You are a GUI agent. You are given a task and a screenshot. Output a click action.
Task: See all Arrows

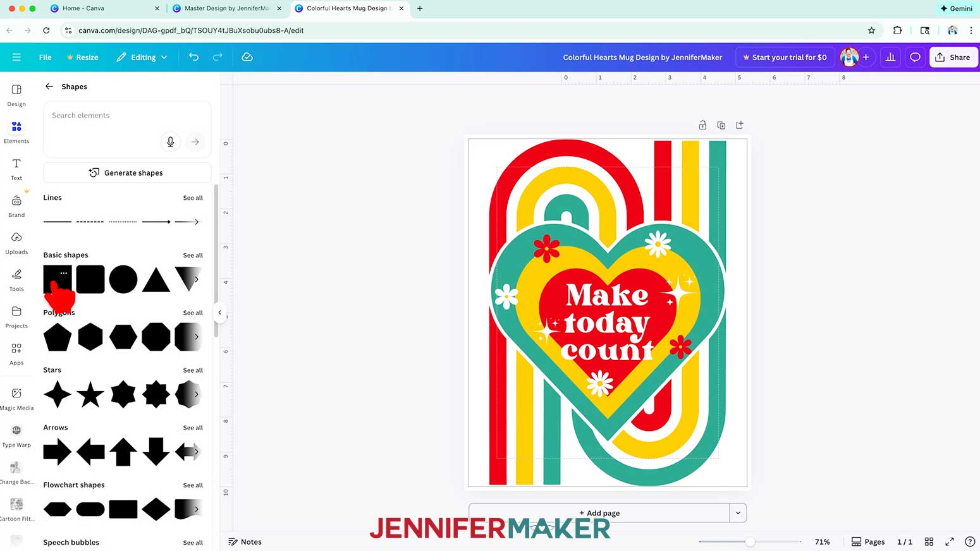click(x=193, y=428)
